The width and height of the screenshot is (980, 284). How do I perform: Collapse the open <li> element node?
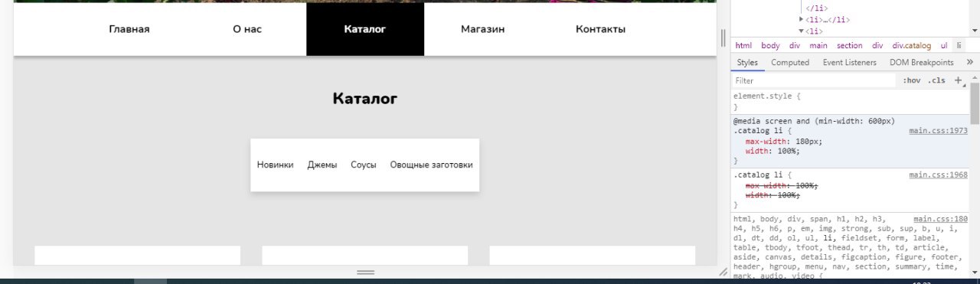click(x=802, y=31)
